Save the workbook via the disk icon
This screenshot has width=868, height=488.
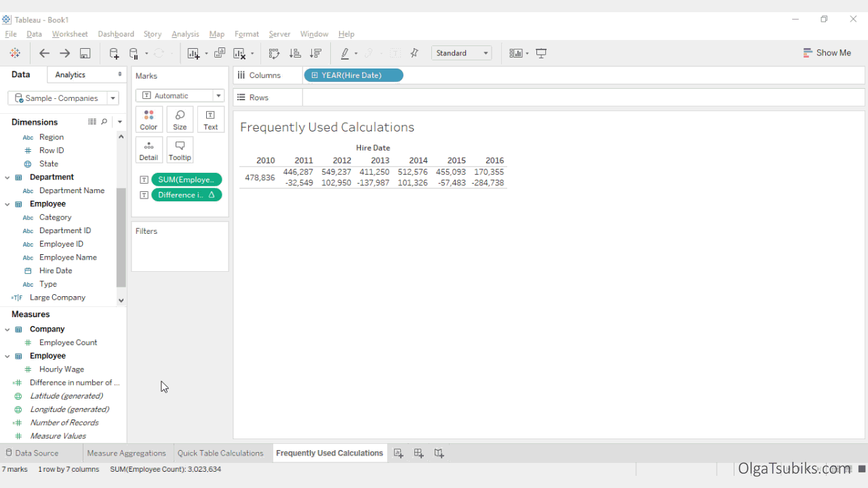pos(85,53)
